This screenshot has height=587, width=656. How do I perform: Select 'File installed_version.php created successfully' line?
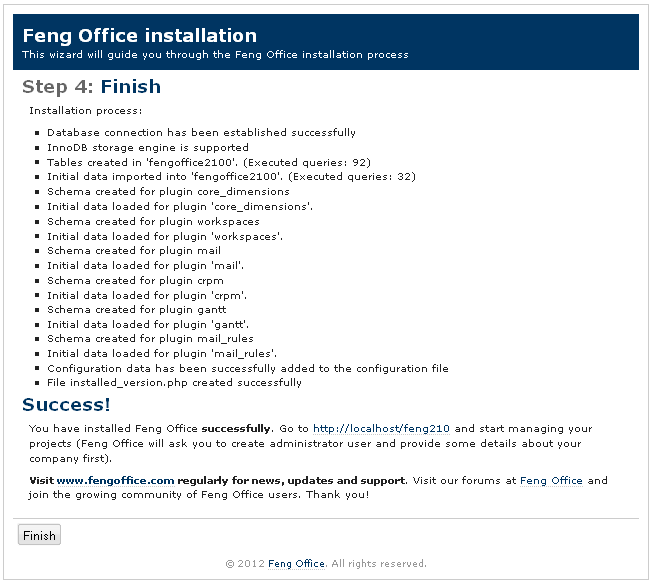click(174, 383)
